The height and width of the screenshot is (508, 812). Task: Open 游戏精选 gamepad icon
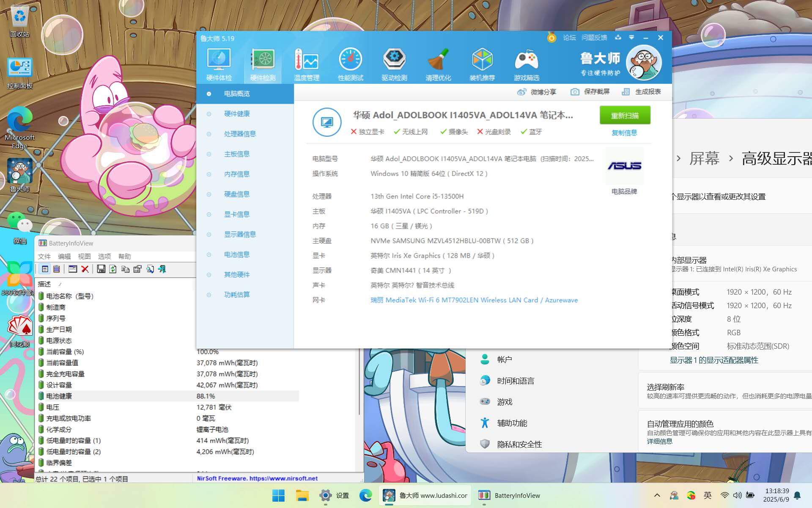point(526,64)
